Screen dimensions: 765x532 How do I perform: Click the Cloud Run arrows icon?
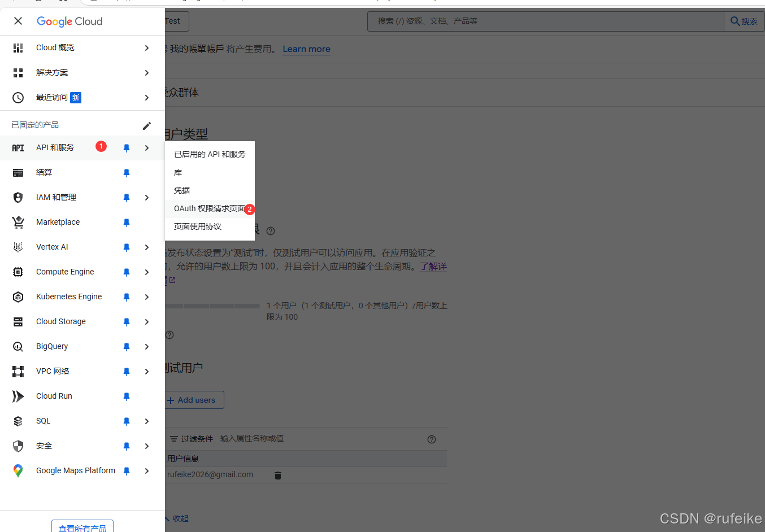(18, 396)
